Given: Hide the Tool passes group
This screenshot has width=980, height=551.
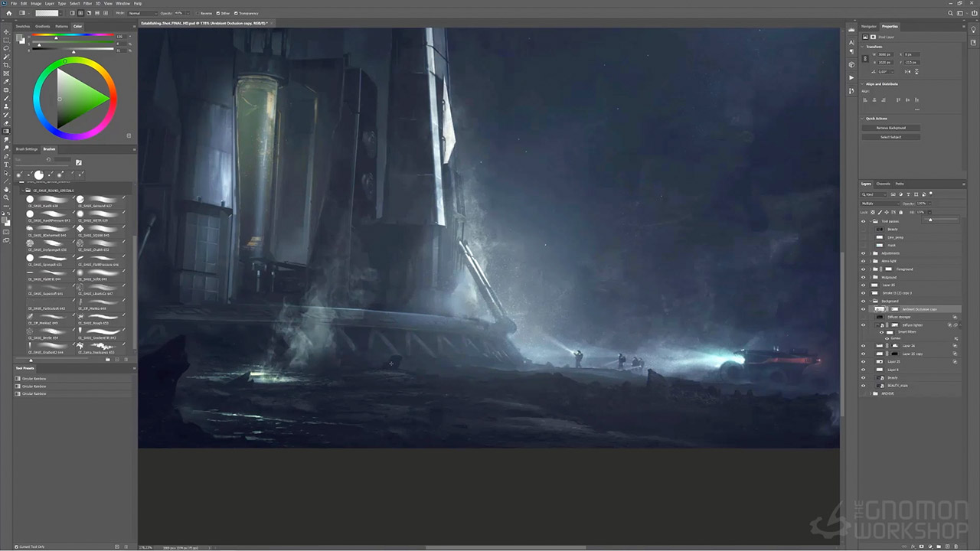Looking at the screenshot, I should (x=864, y=221).
